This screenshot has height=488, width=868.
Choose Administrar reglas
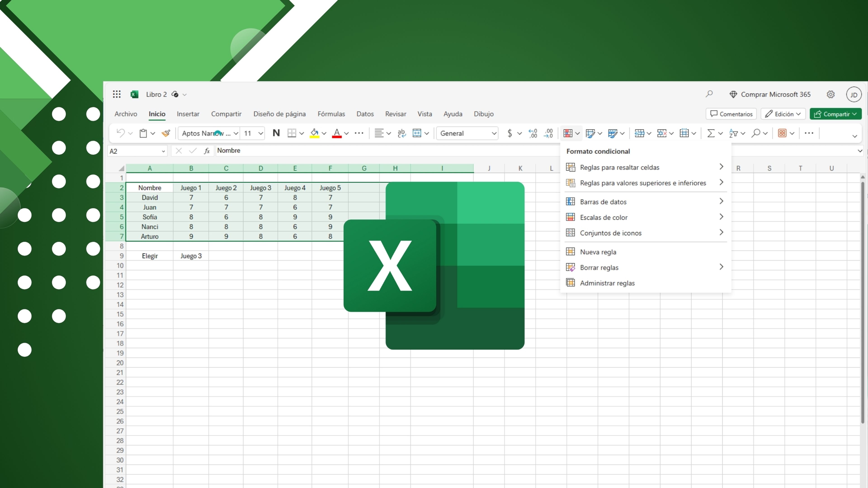[x=645, y=283]
